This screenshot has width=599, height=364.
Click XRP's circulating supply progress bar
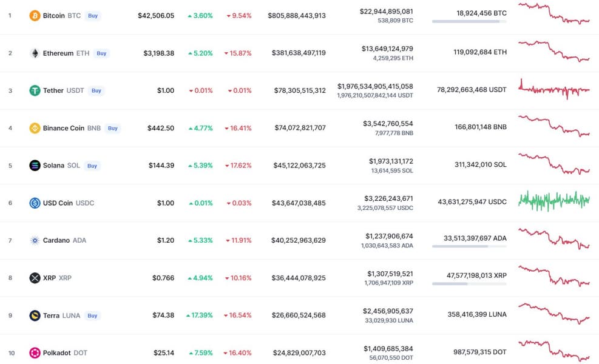[469, 283]
